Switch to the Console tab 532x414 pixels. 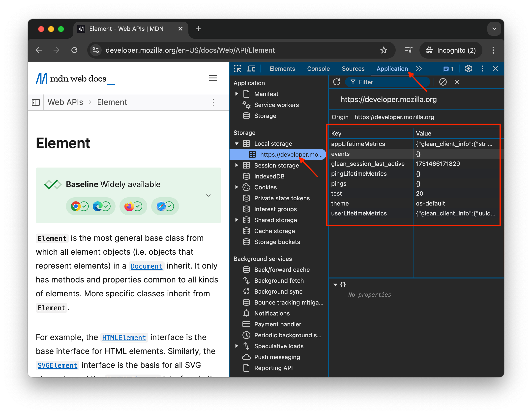tap(318, 69)
